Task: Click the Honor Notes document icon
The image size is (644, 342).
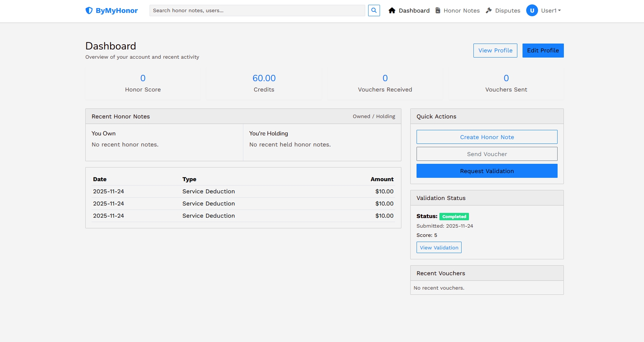Action: [438, 11]
